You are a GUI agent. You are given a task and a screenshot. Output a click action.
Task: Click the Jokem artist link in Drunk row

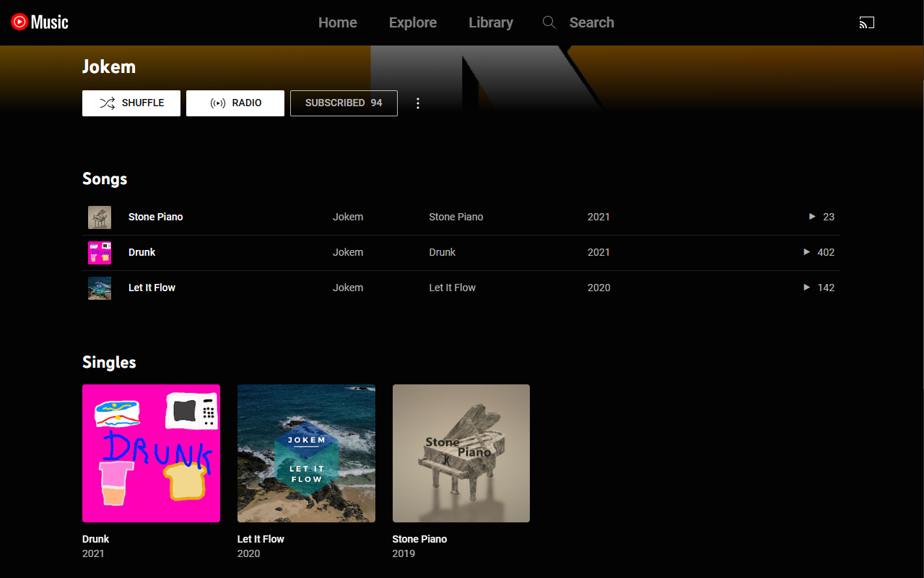348,252
